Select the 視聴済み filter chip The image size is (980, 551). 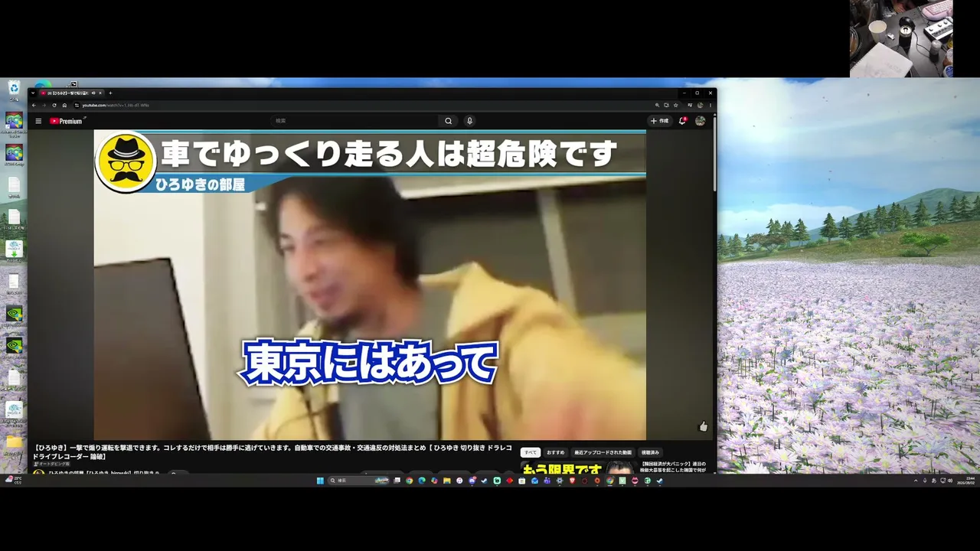click(650, 452)
